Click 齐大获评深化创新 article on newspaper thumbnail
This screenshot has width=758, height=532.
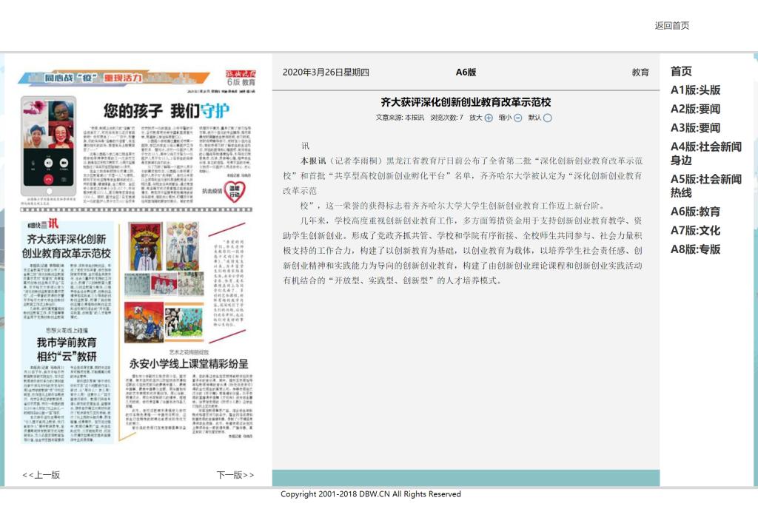click(x=67, y=246)
